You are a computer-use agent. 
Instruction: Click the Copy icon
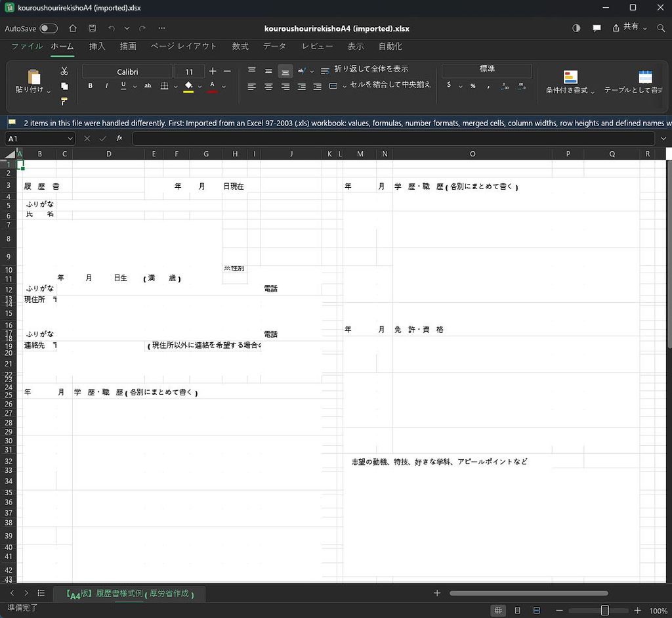coord(64,86)
